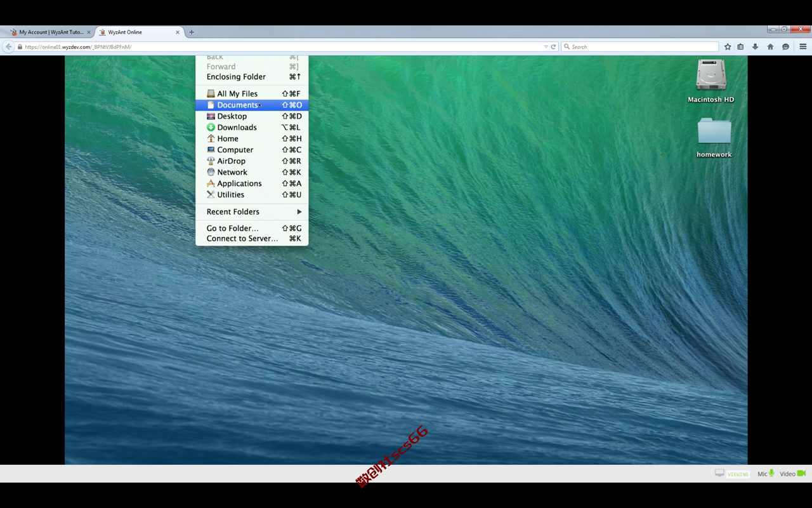The height and width of the screenshot is (508, 812).
Task: Select Network menu entry
Action: point(252,172)
